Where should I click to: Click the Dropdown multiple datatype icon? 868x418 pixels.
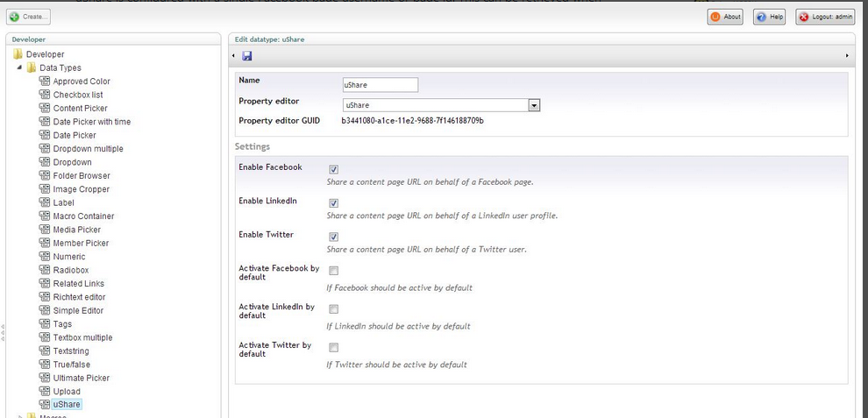tap(45, 148)
